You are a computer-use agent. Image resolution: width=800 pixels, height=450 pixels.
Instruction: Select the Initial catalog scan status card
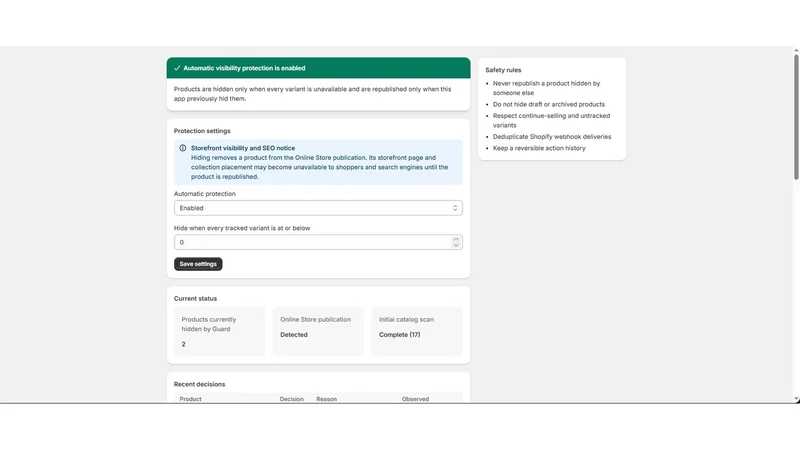coord(417,332)
